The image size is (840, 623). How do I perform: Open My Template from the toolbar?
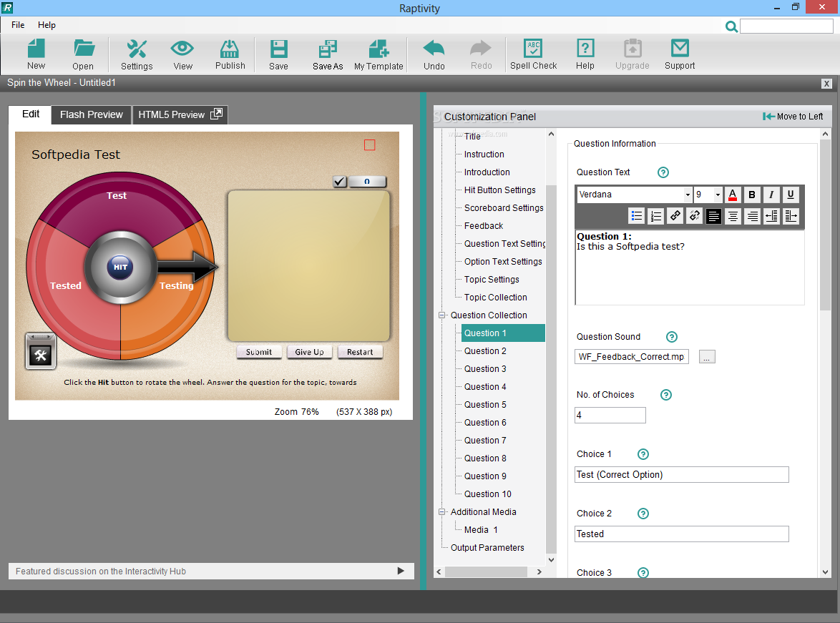click(x=379, y=54)
